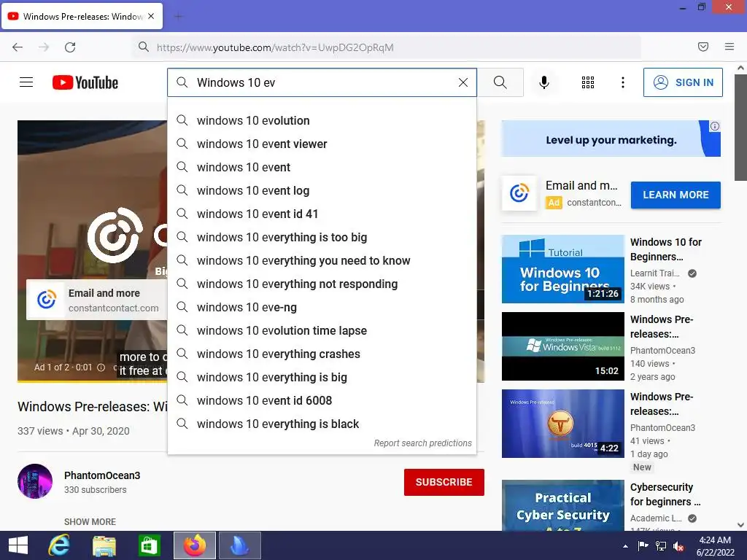Open Practical Cyber Security video thumbnail
This screenshot has width=747, height=560.
[x=563, y=505]
